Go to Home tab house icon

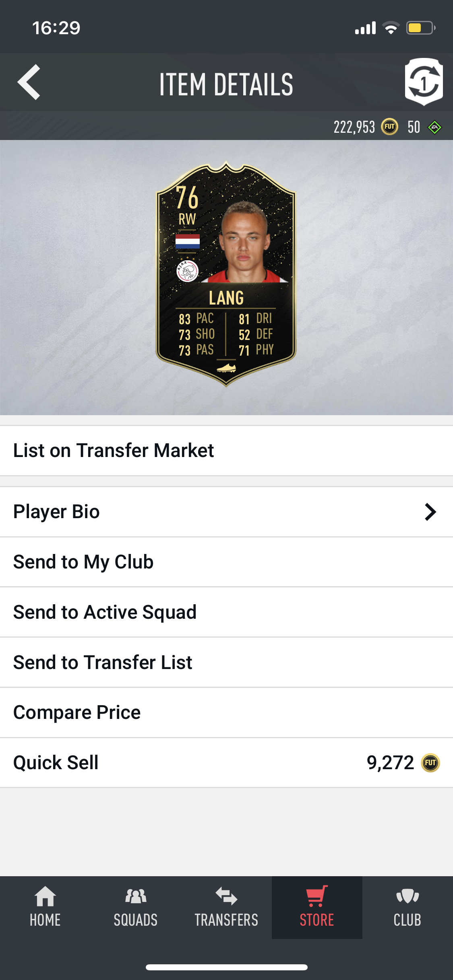pos(45,896)
